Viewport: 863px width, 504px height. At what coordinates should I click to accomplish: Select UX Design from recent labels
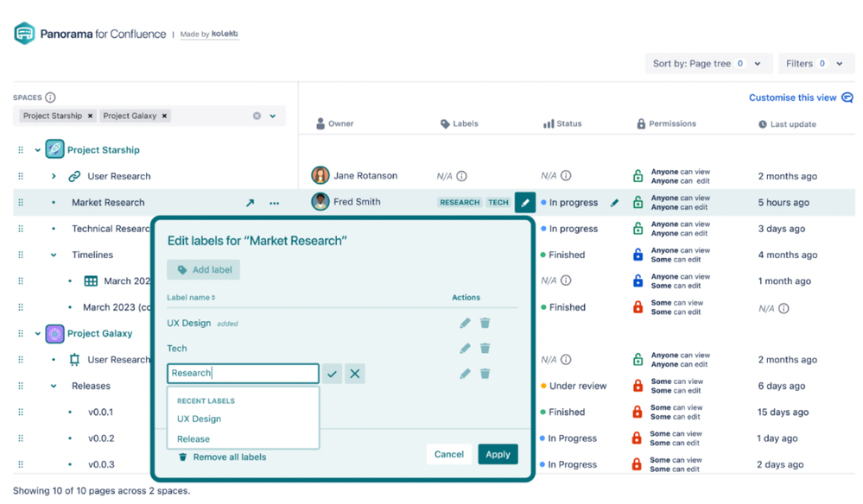coord(200,419)
